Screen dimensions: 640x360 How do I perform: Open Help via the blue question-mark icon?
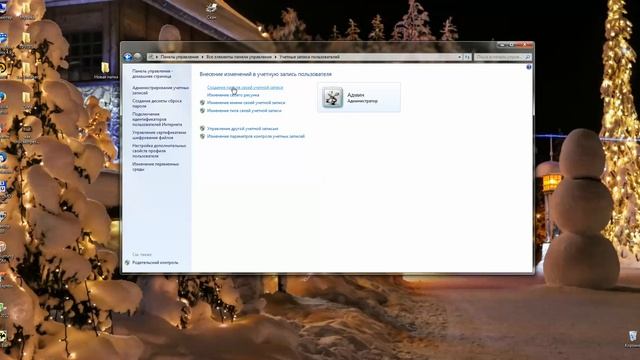(x=529, y=67)
